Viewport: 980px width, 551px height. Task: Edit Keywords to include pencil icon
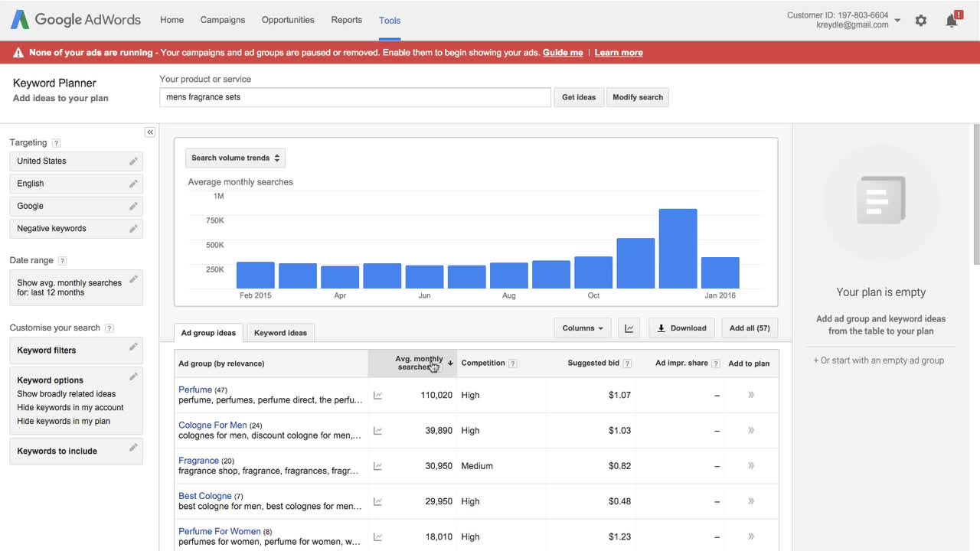[133, 448]
